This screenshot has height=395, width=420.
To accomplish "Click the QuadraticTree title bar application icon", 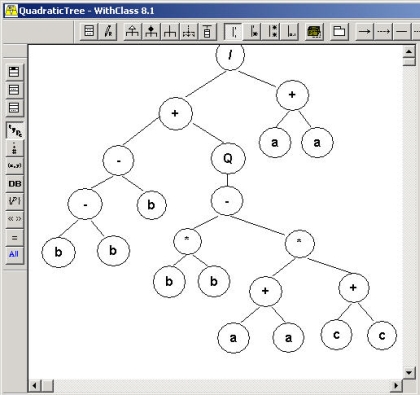I will point(11,11).
